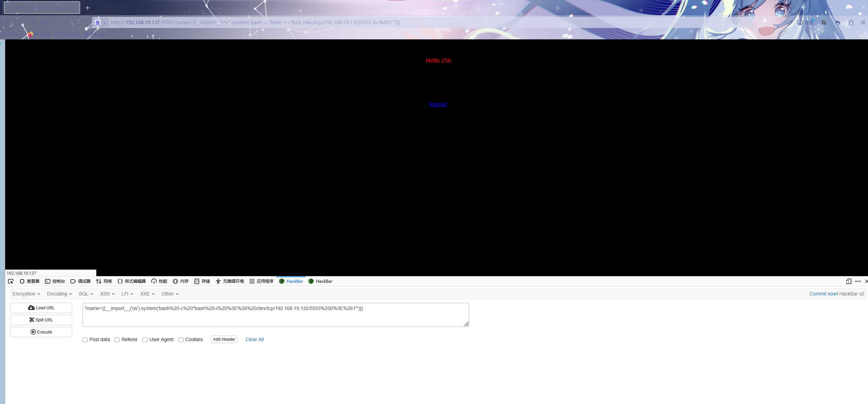Open a new tab with plus icon

(x=88, y=8)
